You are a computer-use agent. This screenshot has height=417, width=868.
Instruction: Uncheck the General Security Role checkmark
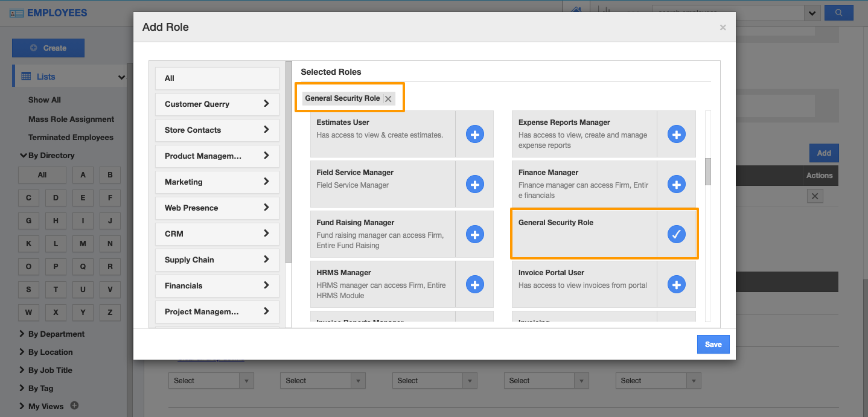click(x=676, y=234)
